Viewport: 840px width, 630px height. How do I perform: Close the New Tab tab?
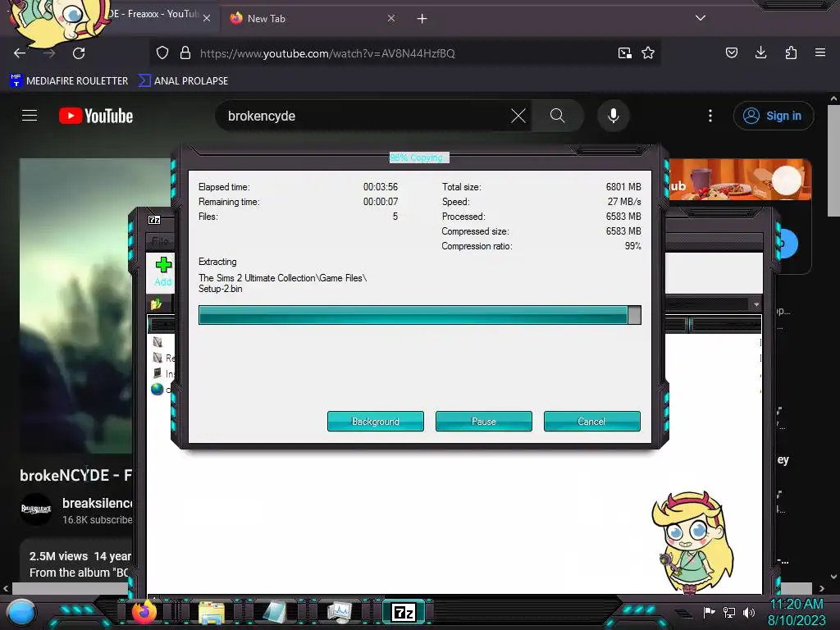click(391, 18)
